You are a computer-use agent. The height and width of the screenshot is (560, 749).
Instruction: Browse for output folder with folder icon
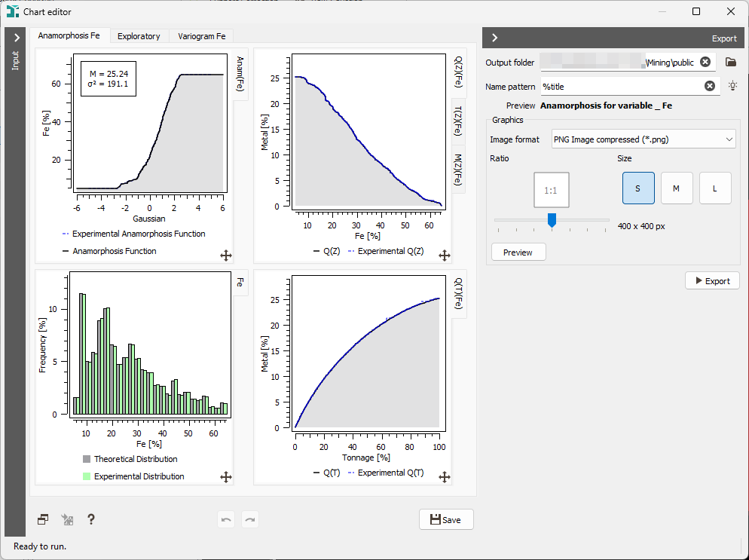pyautogui.click(x=730, y=62)
